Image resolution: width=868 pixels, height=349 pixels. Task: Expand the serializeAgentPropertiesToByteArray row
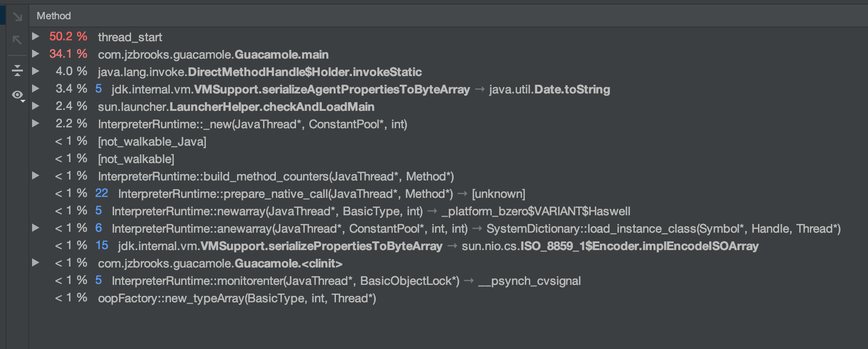pos(35,88)
